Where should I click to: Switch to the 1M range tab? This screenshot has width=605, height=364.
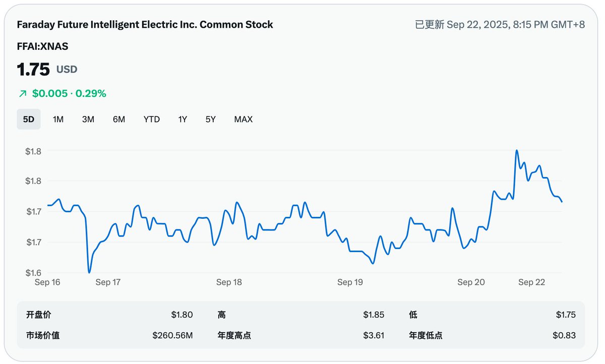(x=58, y=119)
